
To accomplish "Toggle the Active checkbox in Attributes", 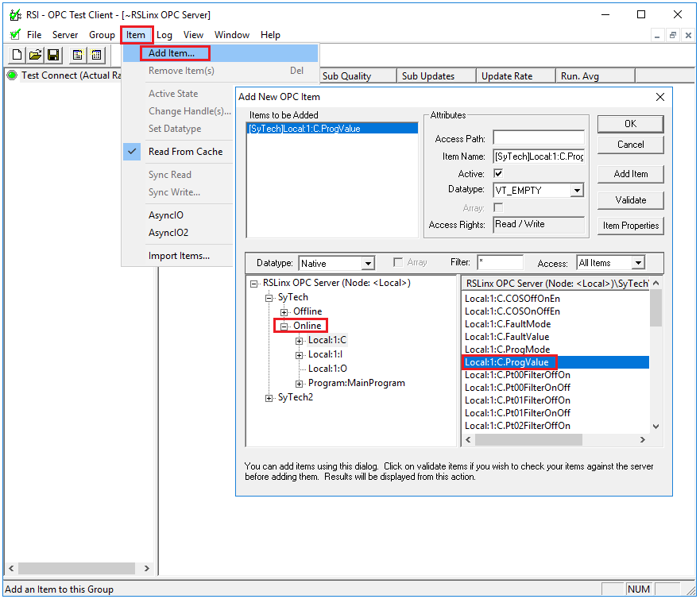I will pyautogui.click(x=498, y=173).
